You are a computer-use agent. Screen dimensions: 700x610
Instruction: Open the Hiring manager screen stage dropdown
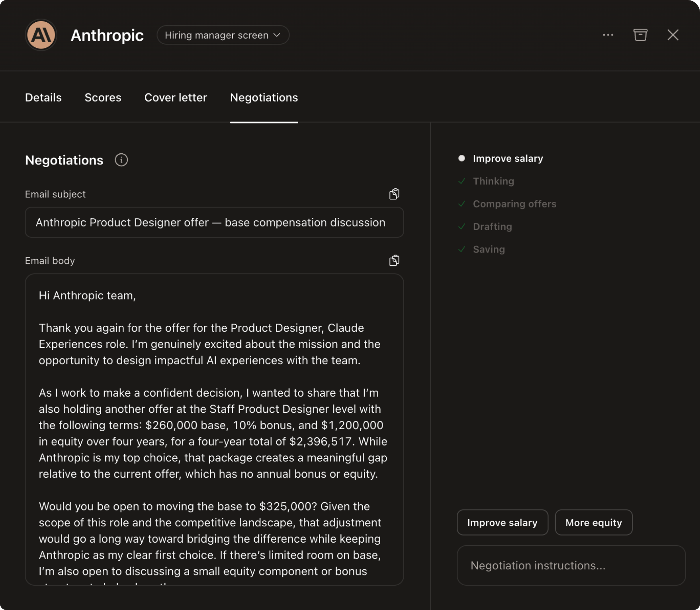click(x=223, y=35)
